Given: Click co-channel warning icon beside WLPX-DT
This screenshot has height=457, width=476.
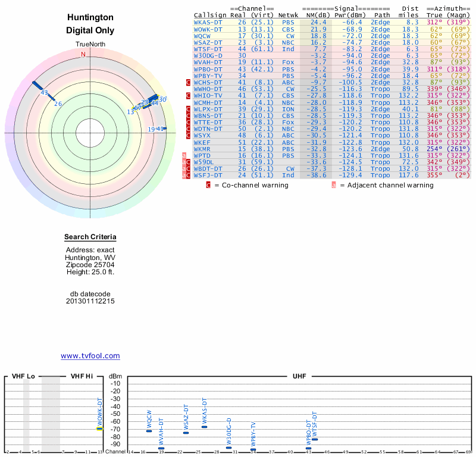Looking at the screenshot, I should pyautogui.click(x=189, y=109).
